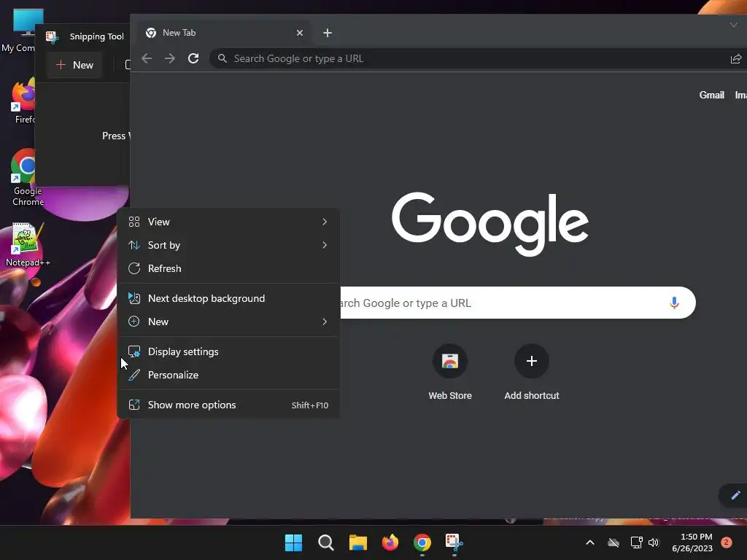Open the clock showing 1:50 PM
The width and height of the screenshot is (747, 560).
point(692,542)
